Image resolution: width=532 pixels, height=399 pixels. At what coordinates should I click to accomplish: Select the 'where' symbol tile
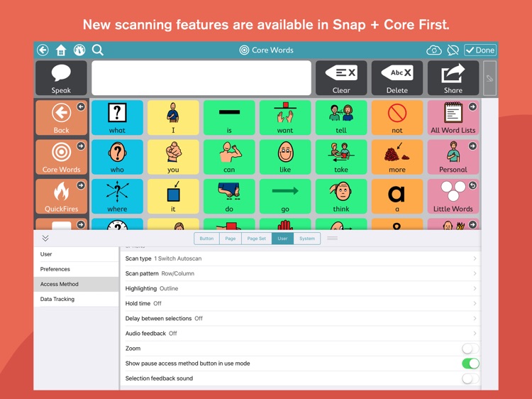[117, 197]
